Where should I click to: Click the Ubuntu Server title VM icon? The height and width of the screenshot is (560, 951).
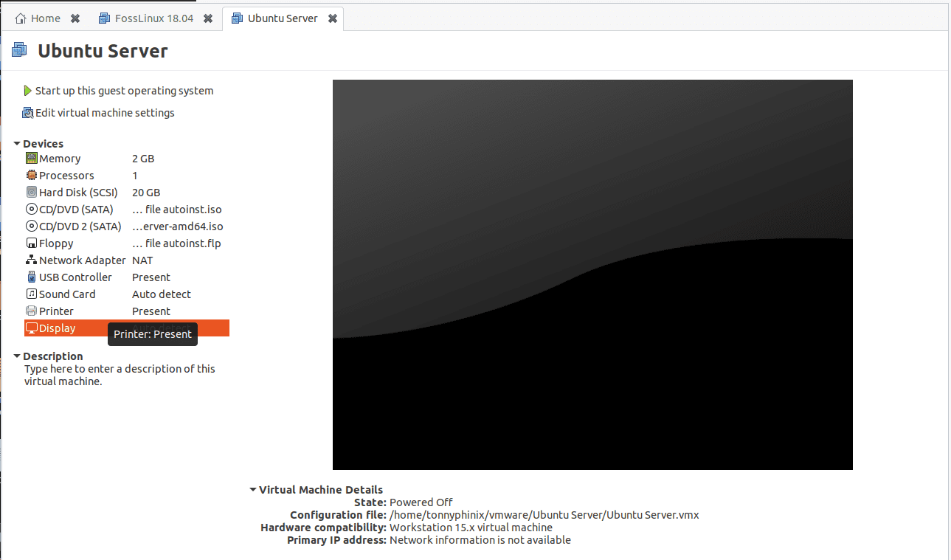20,50
